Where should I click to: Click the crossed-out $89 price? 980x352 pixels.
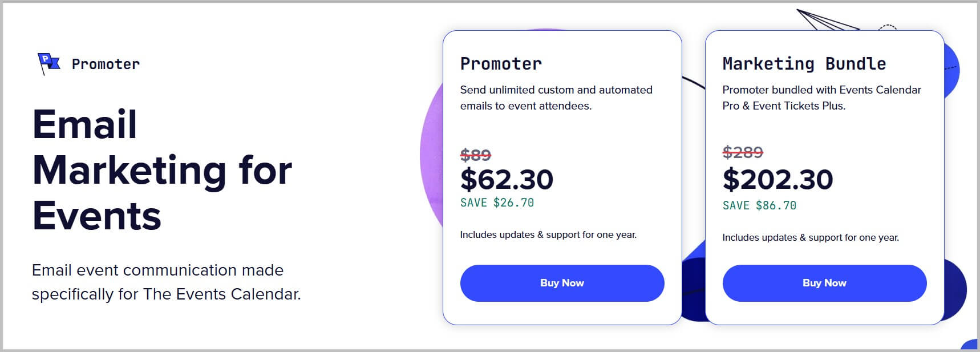point(475,153)
